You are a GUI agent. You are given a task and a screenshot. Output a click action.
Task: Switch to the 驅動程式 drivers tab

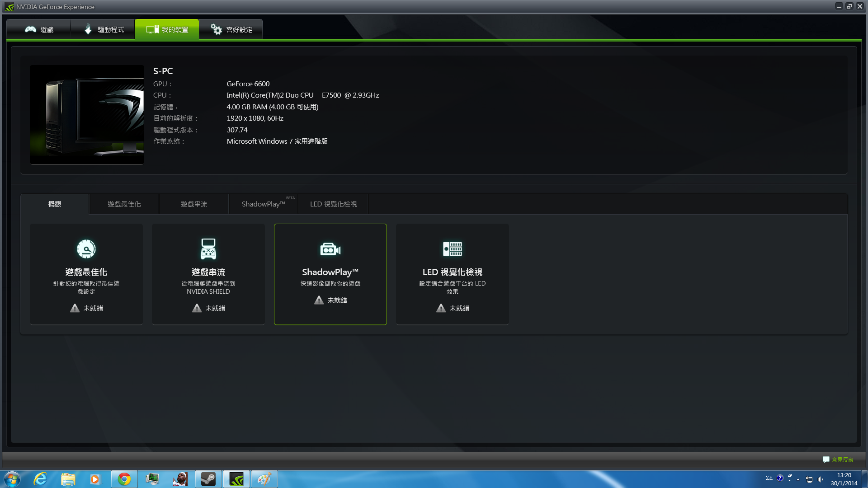pyautogui.click(x=103, y=29)
